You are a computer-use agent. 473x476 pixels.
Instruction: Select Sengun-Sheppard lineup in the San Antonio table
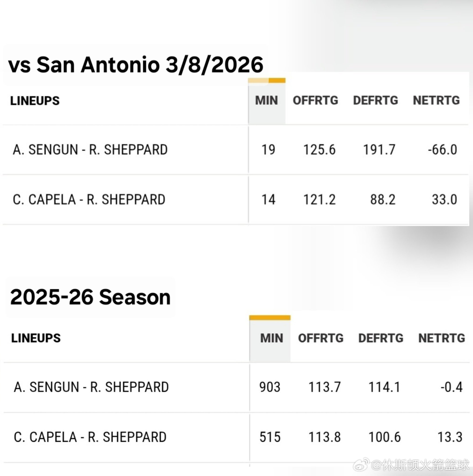90,150
